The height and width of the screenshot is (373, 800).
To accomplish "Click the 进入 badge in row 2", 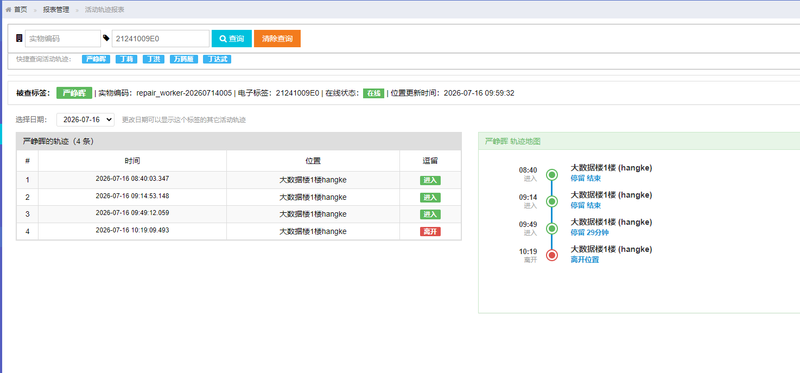I will pos(430,197).
